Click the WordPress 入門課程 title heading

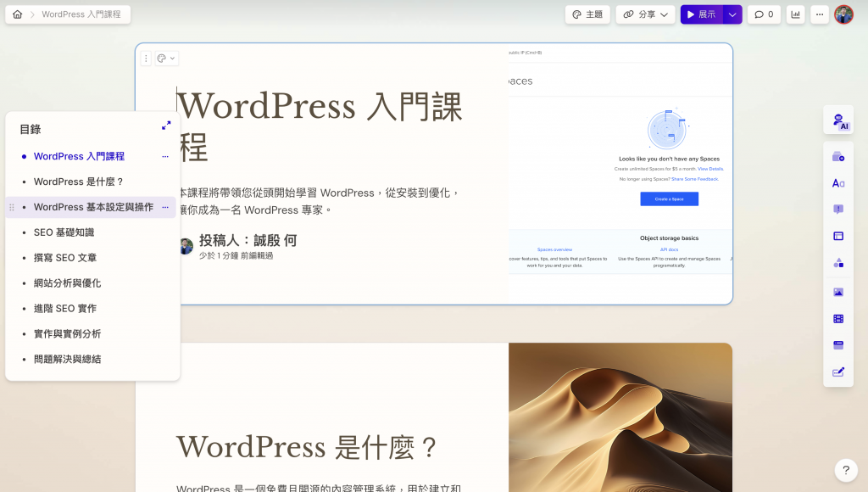pyautogui.click(x=319, y=127)
